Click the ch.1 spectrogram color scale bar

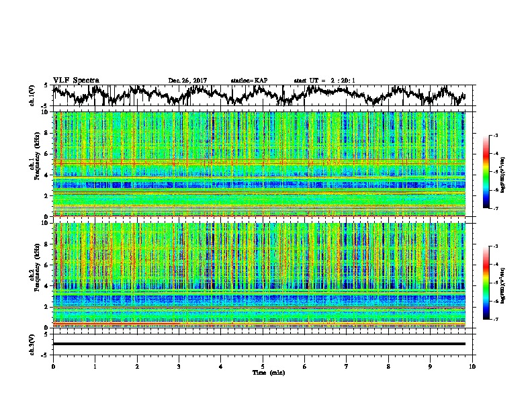(486, 172)
